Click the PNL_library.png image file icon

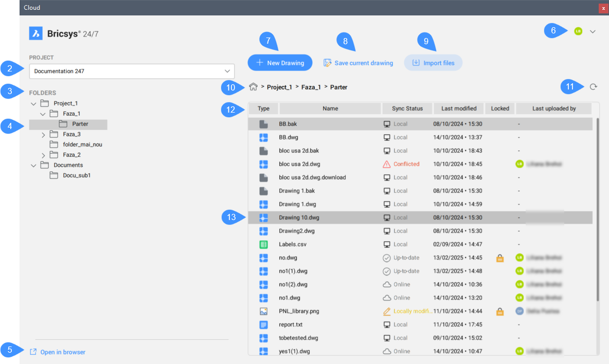click(x=263, y=312)
